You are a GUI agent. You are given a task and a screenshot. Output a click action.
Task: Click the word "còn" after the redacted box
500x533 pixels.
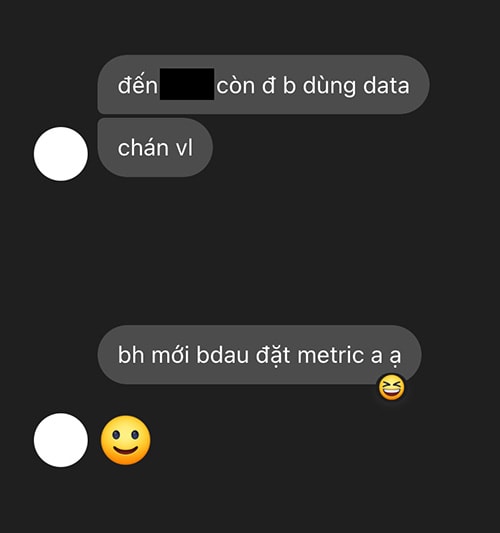coord(236,85)
